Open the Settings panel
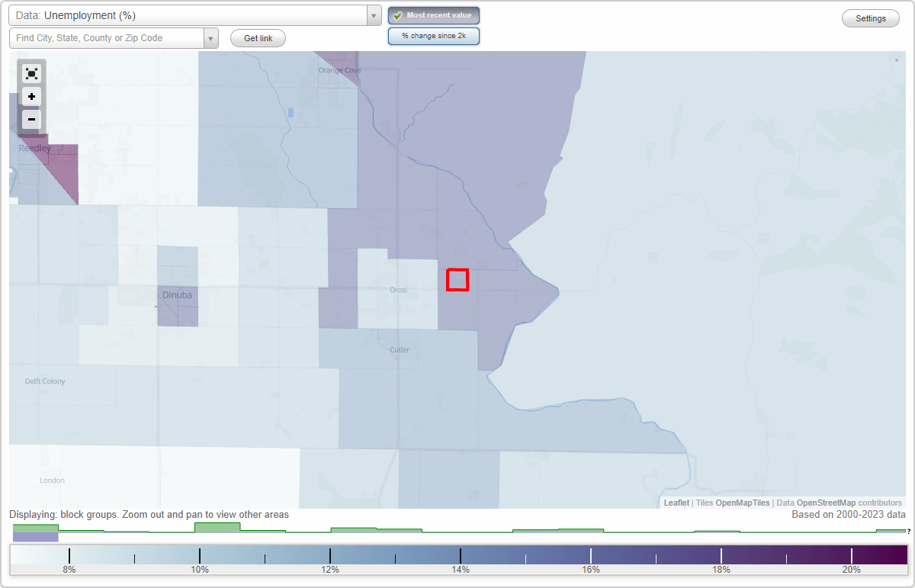The width and height of the screenshot is (915, 588). (x=870, y=18)
